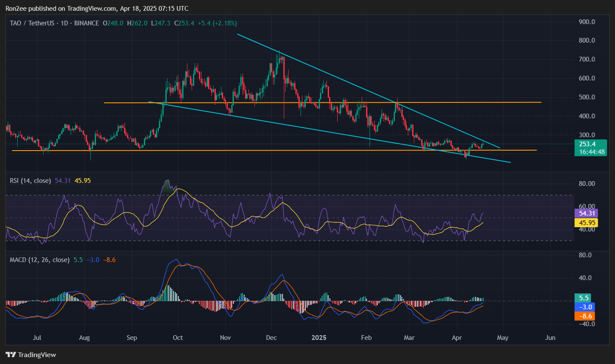This screenshot has height=364, width=615.
Task: Click the blue MACD value tag -3.0
Action: [x=585, y=307]
